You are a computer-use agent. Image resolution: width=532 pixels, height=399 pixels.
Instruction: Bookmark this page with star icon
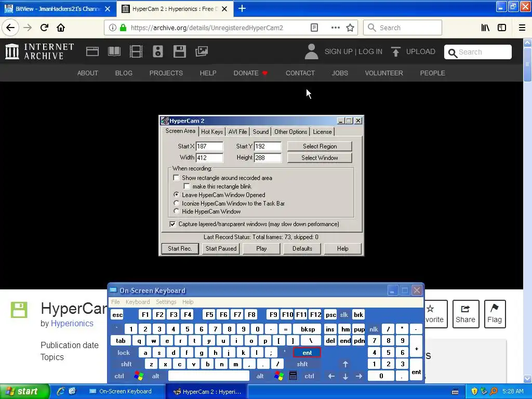tap(350, 28)
